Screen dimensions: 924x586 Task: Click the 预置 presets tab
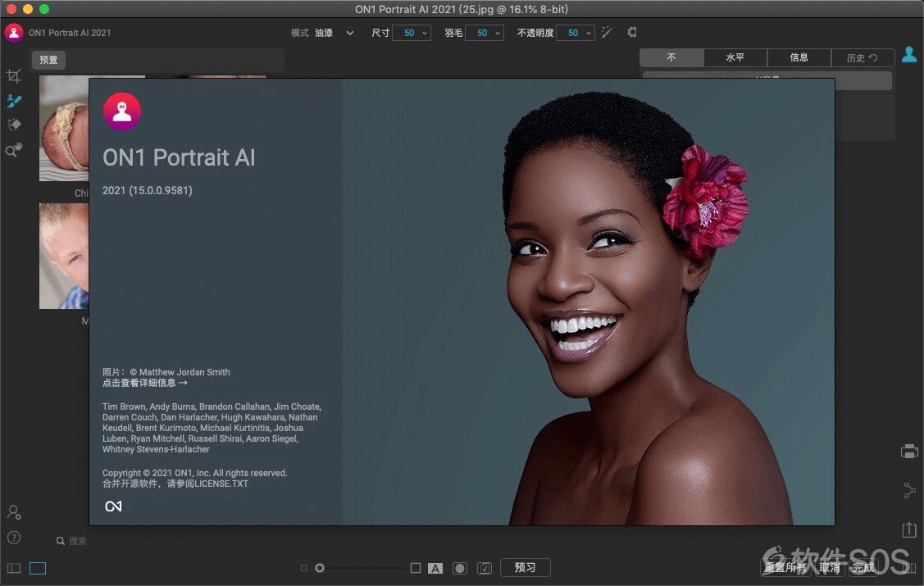(48, 60)
